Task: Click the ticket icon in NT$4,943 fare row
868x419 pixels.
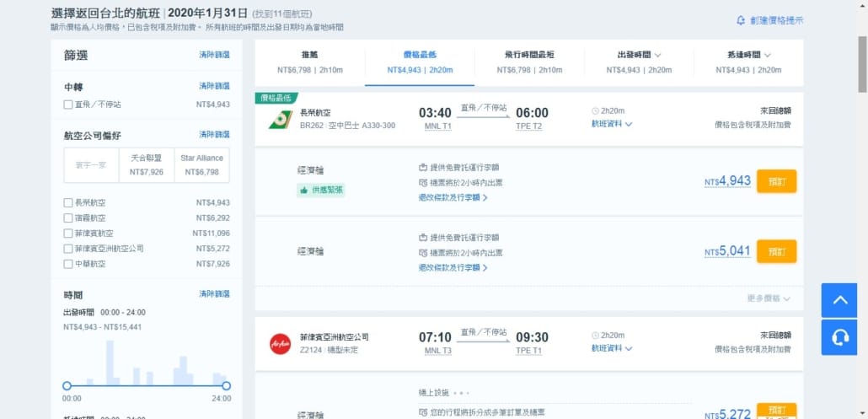Action: (x=424, y=183)
